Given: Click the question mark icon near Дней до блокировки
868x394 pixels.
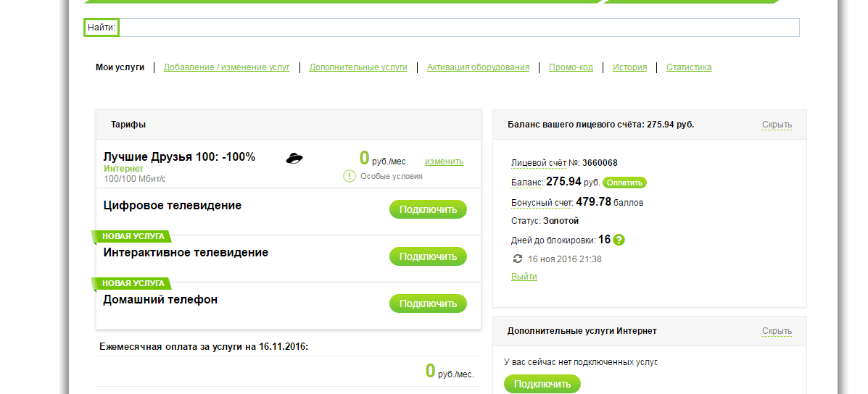Looking at the screenshot, I should (619, 240).
